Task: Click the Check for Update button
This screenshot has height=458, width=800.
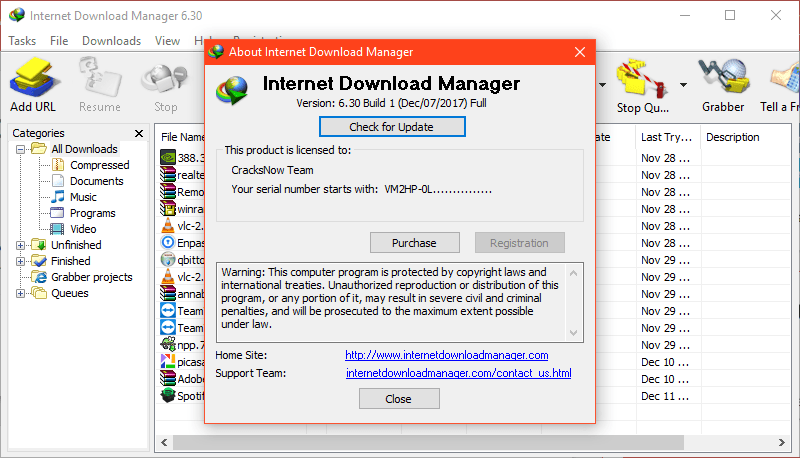Action: pyautogui.click(x=392, y=126)
